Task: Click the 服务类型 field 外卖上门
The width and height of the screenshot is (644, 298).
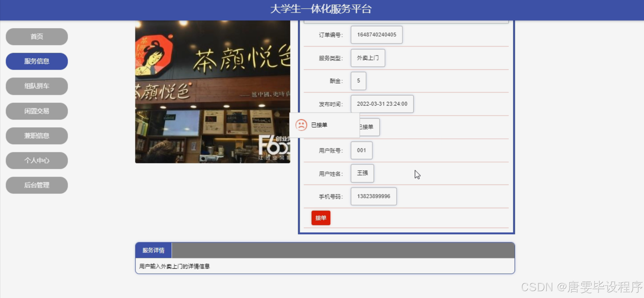Action: [x=368, y=58]
